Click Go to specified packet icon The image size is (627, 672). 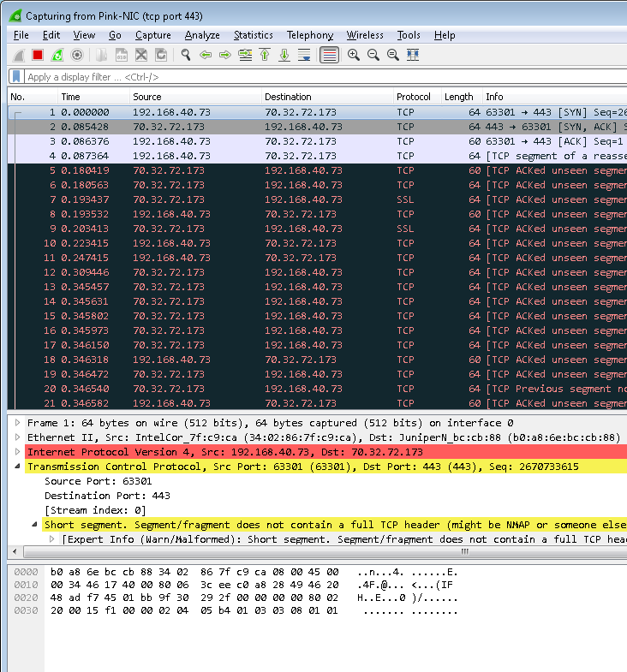point(245,55)
